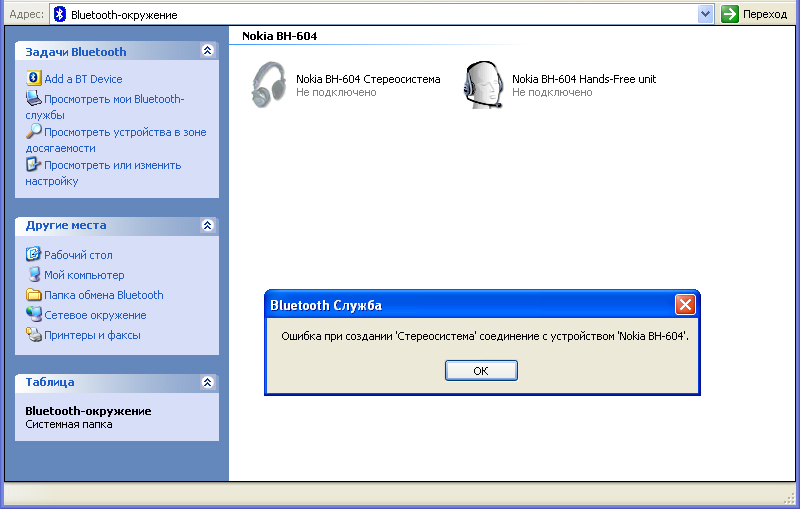Click the Add a BT Device icon
This screenshot has width=800, height=509.
pos(34,78)
